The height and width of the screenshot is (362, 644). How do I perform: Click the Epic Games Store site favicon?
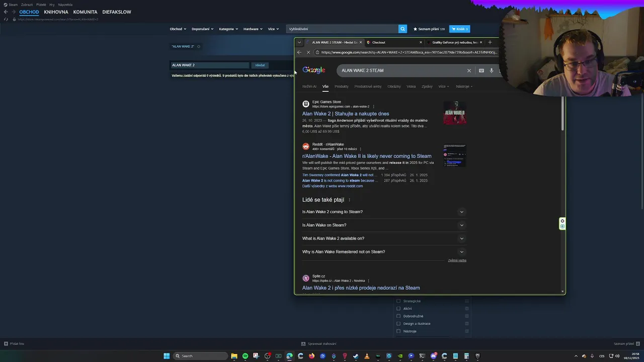tap(305, 104)
